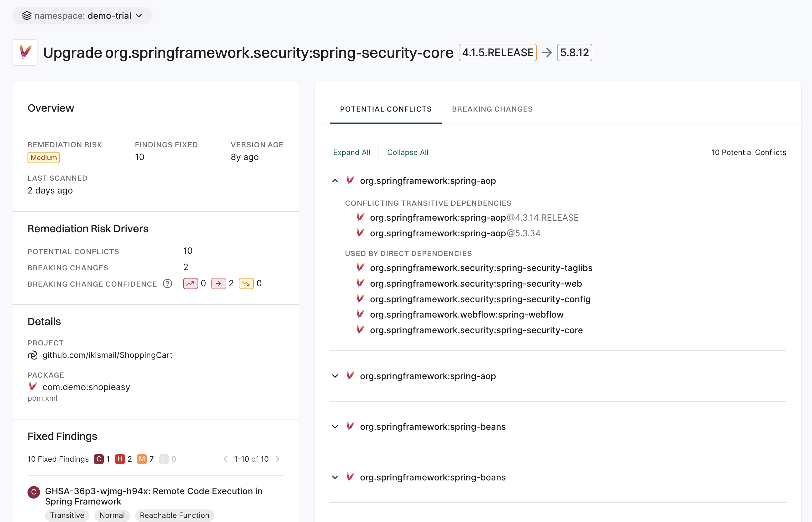This screenshot has height=522, width=812.
Task: Switch to the Breaking Changes tab
Action: pyautogui.click(x=492, y=109)
